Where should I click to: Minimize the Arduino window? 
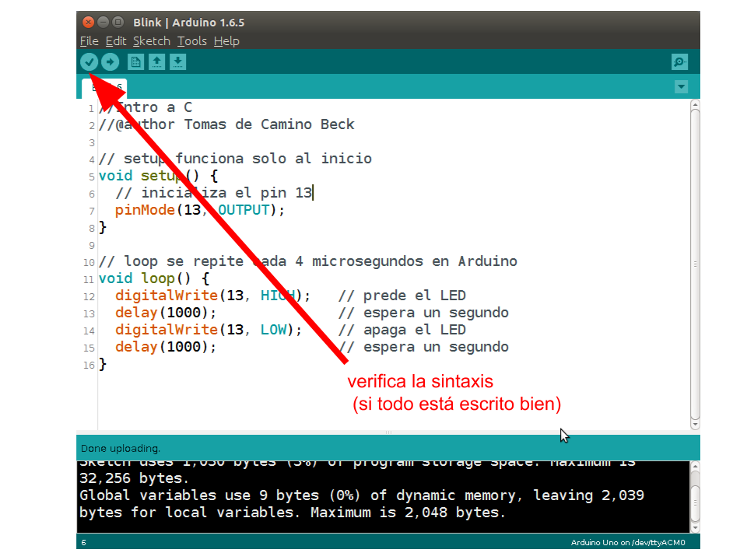pyautogui.click(x=103, y=22)
